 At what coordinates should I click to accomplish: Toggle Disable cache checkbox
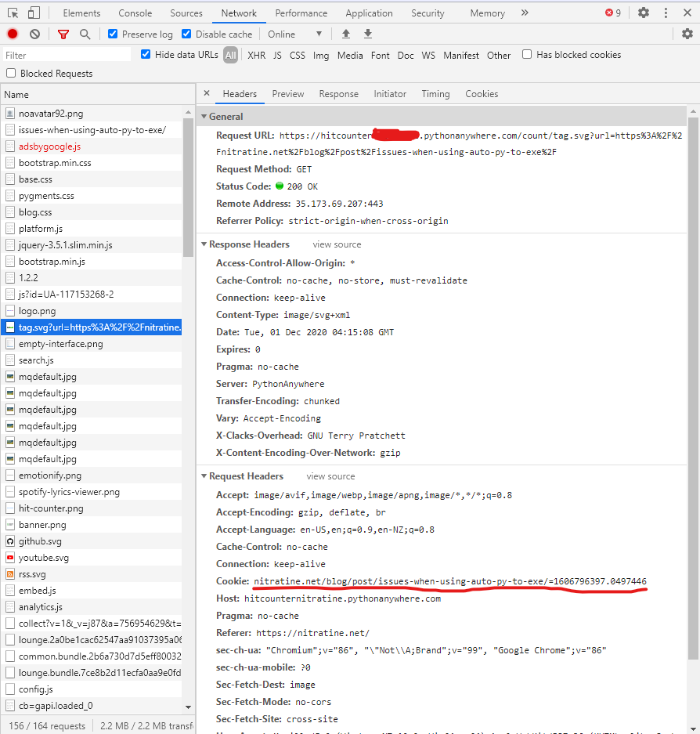coord(186,34)
